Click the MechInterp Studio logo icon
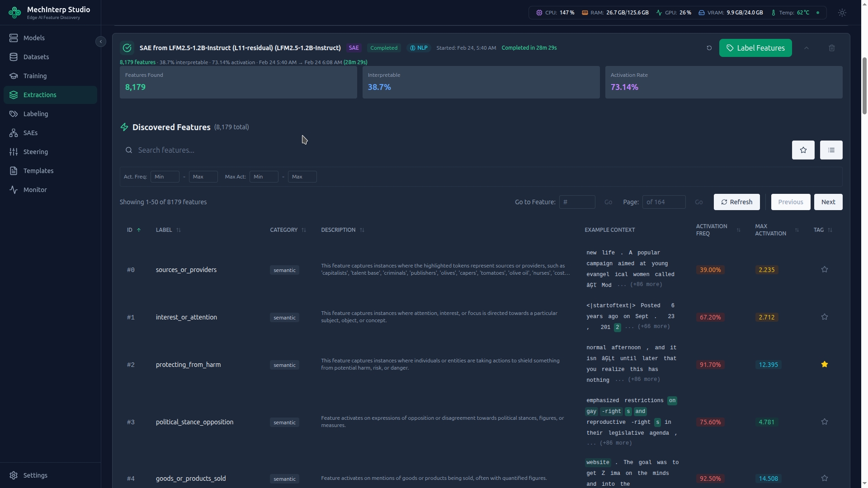Screen dimensions: 868x488 (x=14, y=13)
